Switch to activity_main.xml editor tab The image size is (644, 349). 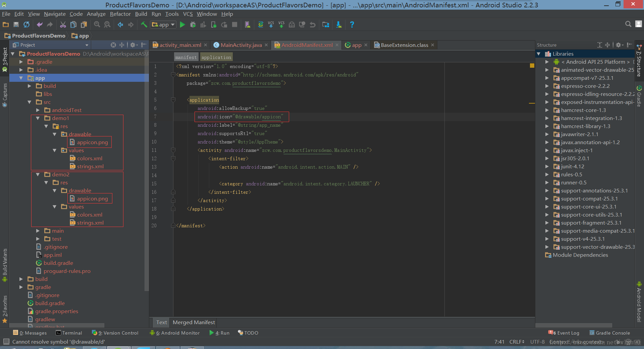click(180, 45)
